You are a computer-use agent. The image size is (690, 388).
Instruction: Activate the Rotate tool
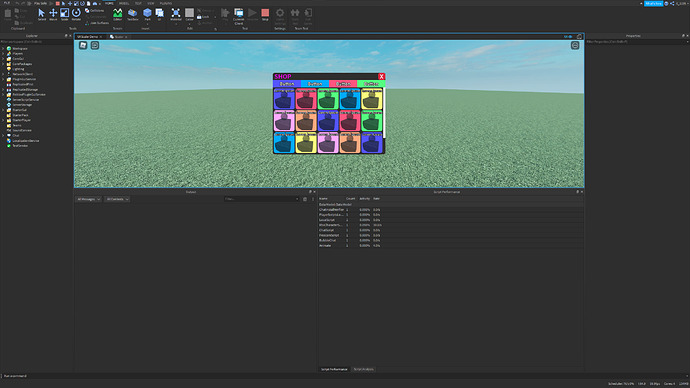(x=76, y=15)
